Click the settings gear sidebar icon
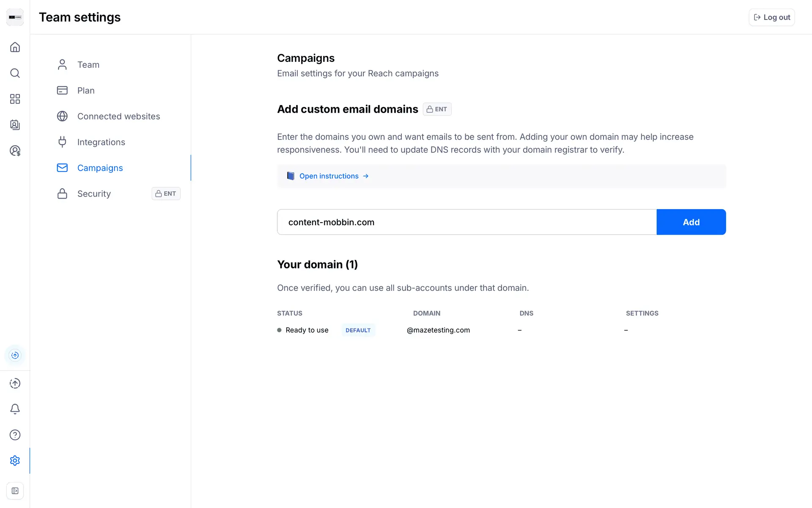812x508 pixels. click(x=15, y=461)
